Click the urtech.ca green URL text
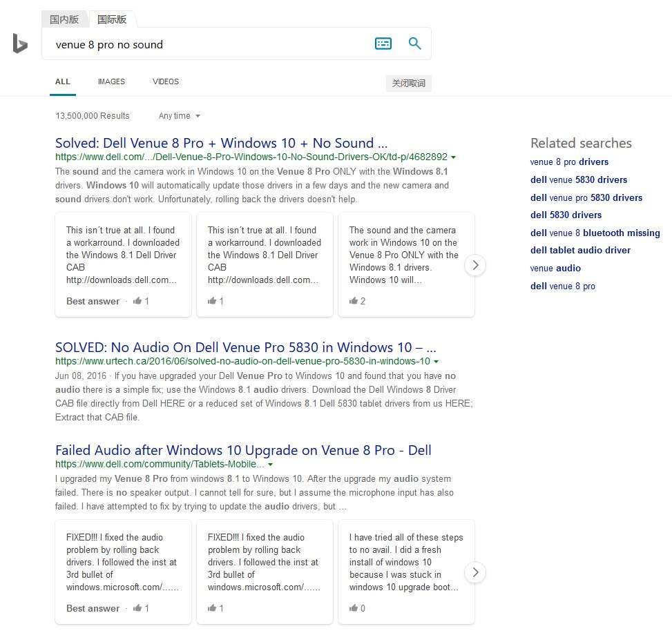672x633 pixels. click(x=242, y=361)
